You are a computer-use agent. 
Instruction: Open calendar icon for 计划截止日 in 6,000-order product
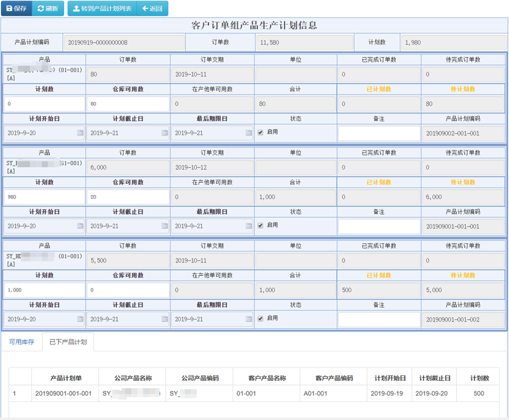coord(165,226)
